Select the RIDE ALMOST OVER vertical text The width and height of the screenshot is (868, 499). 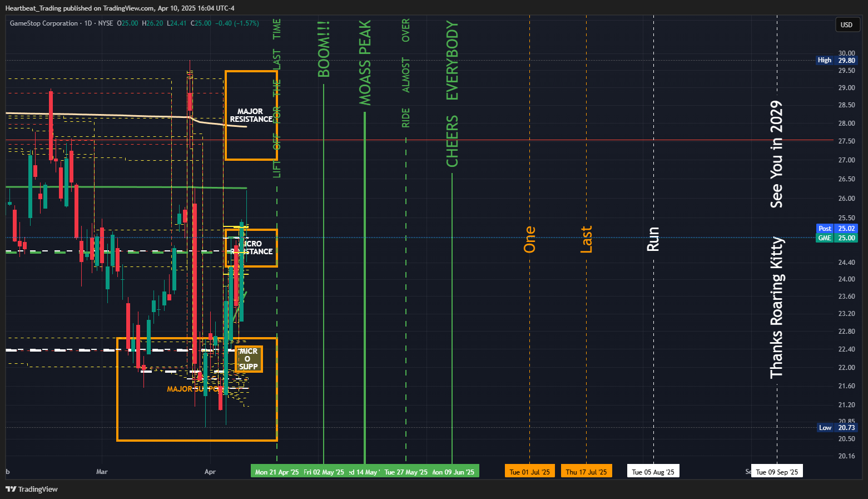tap(406, 73)
